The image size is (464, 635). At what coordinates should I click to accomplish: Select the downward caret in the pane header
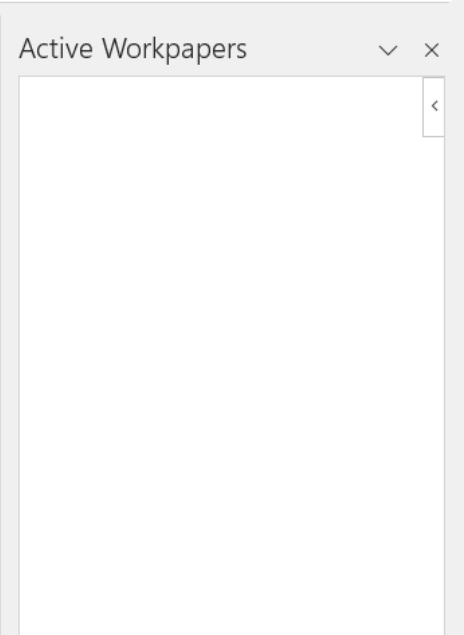coord(388,51)
